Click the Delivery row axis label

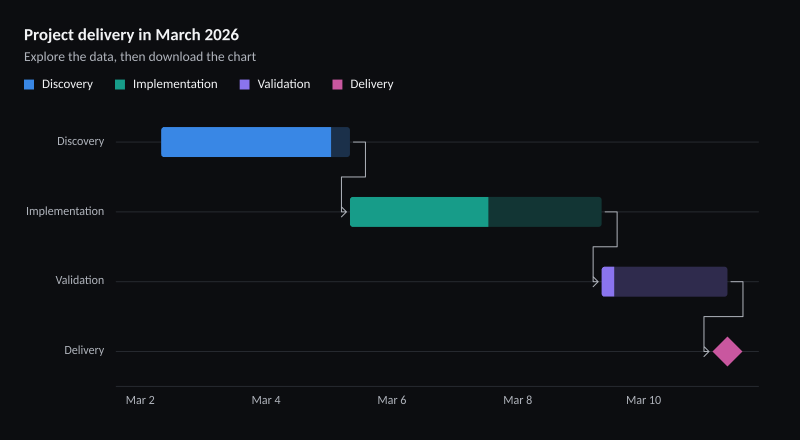click(84, 350)
